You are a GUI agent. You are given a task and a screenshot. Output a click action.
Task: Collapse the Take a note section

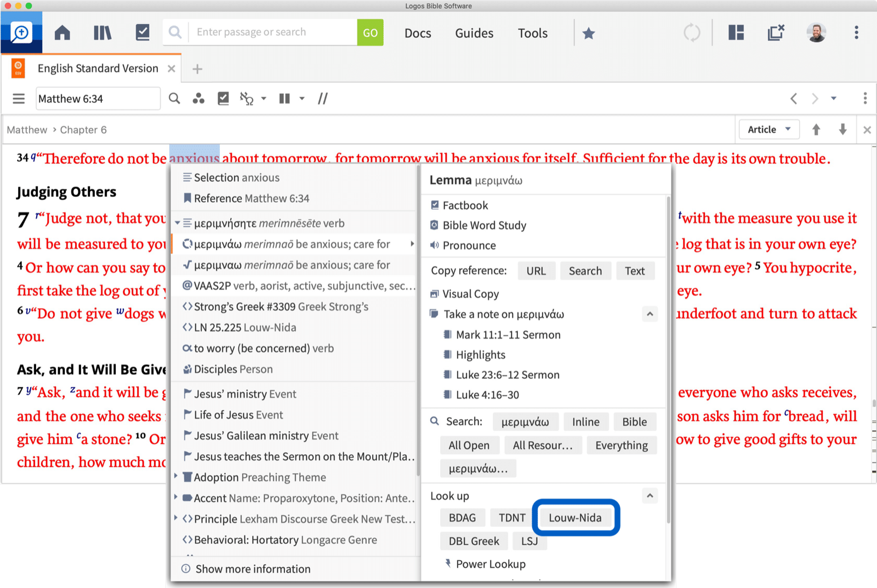650,314
